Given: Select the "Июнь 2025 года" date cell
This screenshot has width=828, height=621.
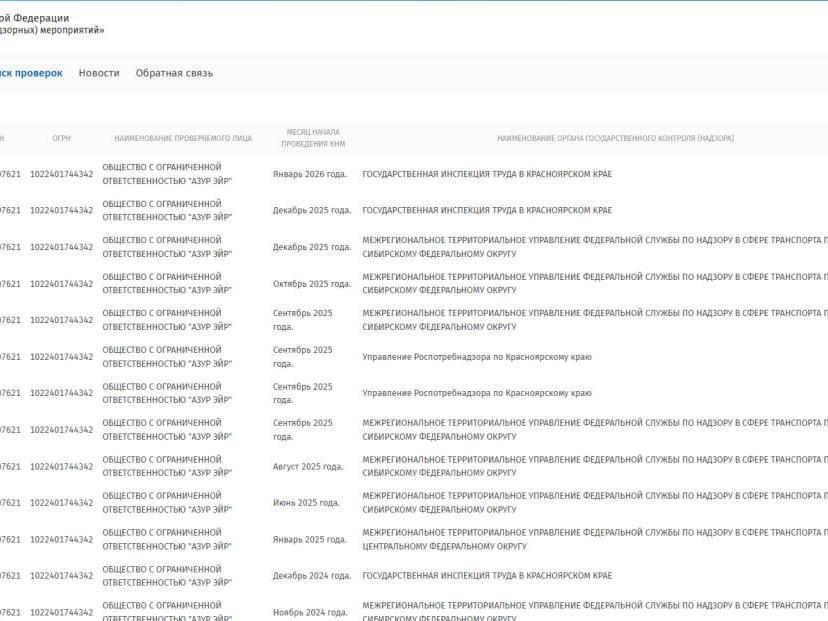Looking at the screenshot, I should [x=305, y=503].
